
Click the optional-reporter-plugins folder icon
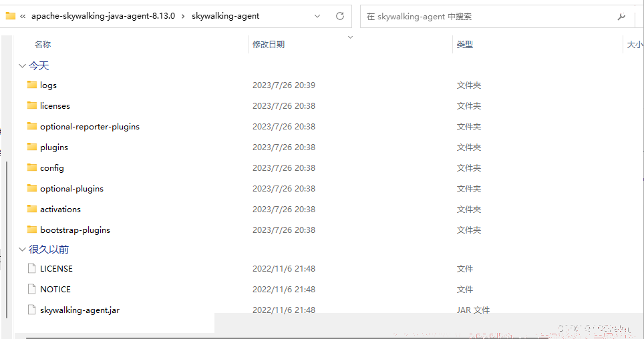(31, 126)
